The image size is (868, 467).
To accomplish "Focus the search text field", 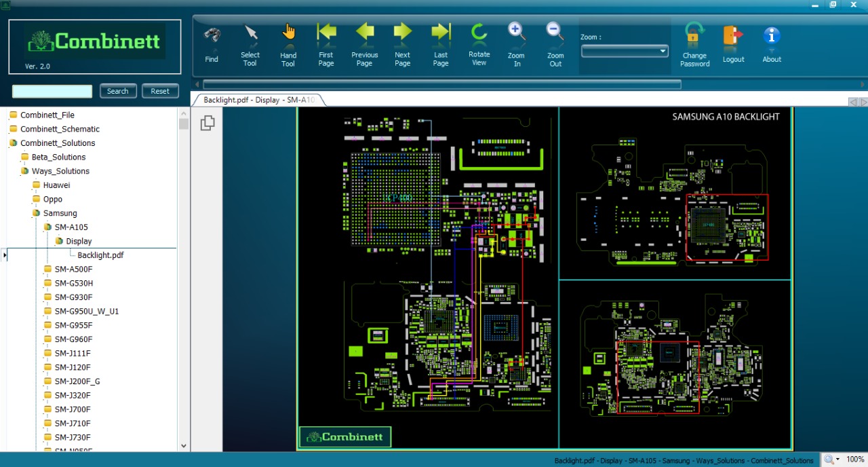I will click(52, 91).
